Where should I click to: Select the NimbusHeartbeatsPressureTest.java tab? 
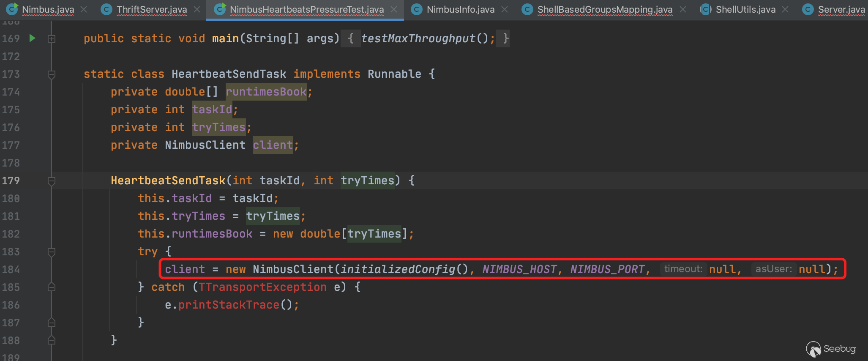point(307,9)
